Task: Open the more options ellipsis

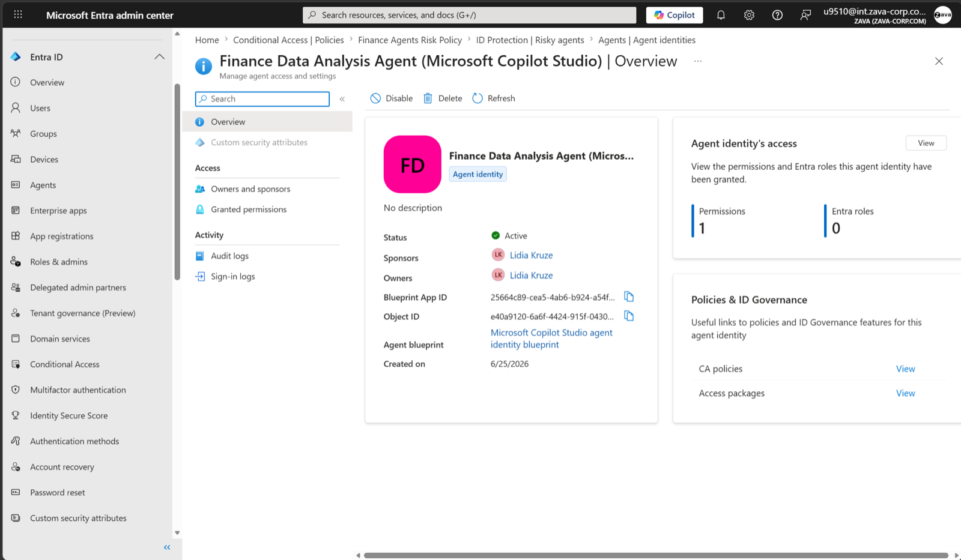Action: (698, 61)
